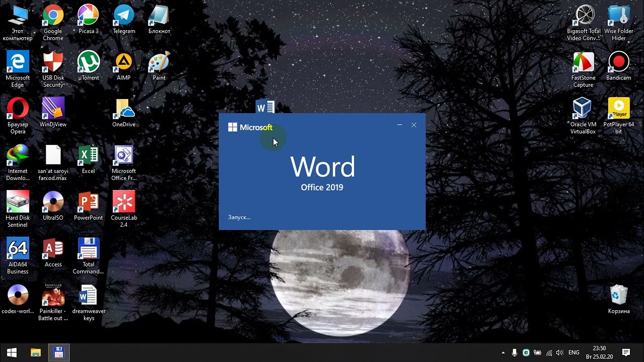Open the Action Center notifications
Image resolution: width=644 pixels, height=362 pixels.
pyautogui.click(x=626, y=352)
